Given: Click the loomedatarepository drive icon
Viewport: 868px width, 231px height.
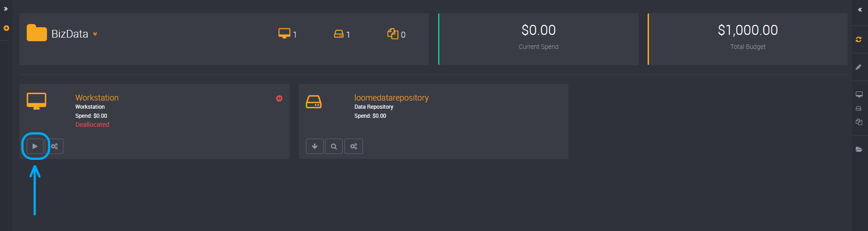Looking at the screenshot, I should (x=314, y=101).
